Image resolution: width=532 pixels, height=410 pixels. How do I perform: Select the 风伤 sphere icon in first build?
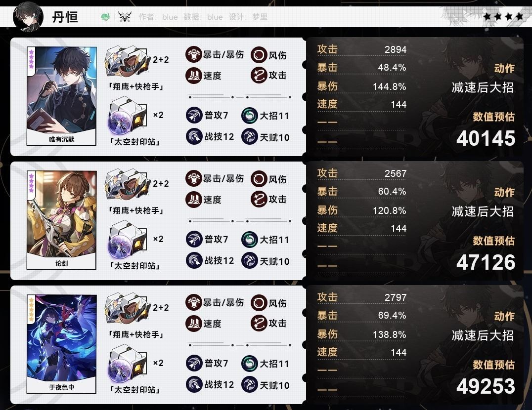point(259,55)
